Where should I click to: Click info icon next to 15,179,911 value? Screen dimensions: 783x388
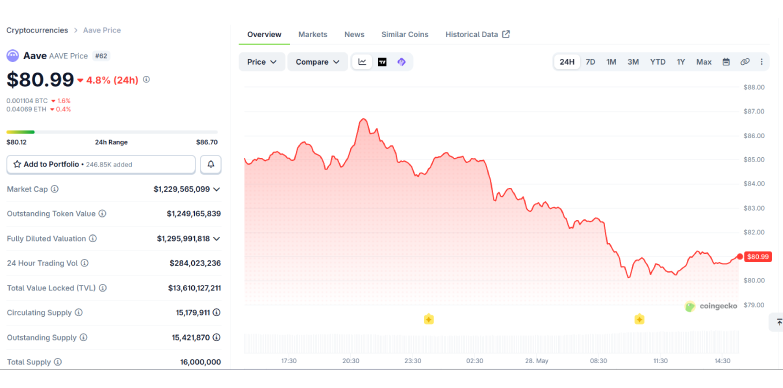click(x=216, y=313)
